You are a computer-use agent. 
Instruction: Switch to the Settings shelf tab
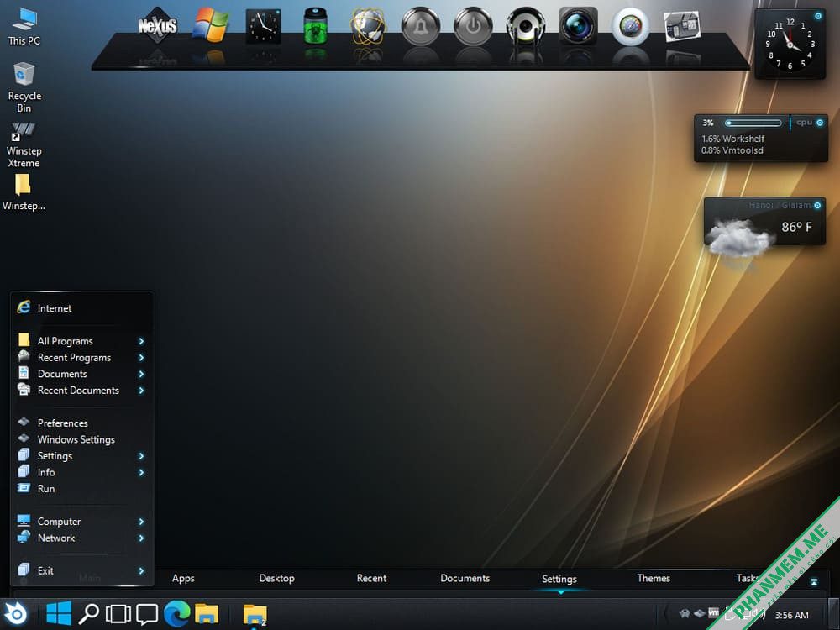(x=559, y=579)
